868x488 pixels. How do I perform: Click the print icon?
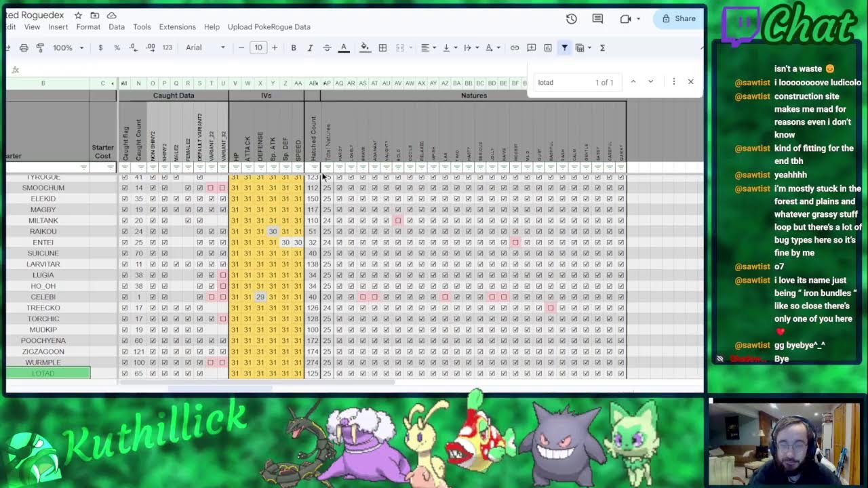pyautogui.click(x=24, y=47)
